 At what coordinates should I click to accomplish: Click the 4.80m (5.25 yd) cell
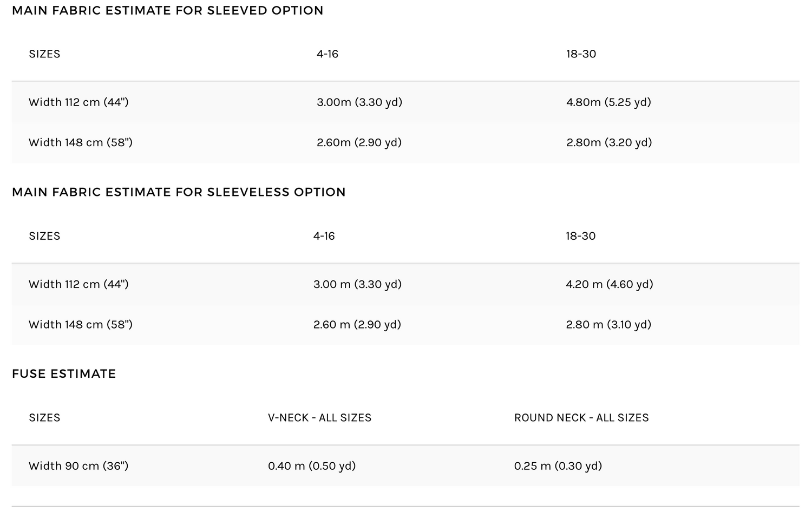pos(608,102)
